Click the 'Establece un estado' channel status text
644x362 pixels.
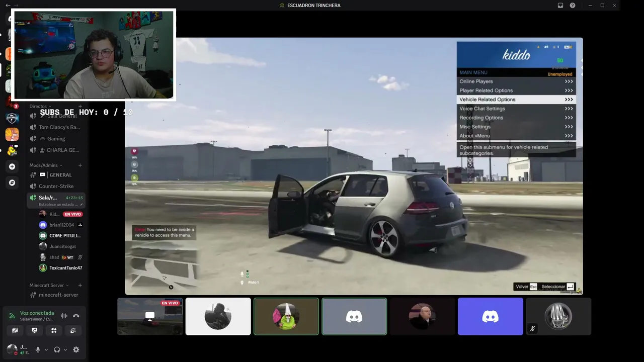58,205
